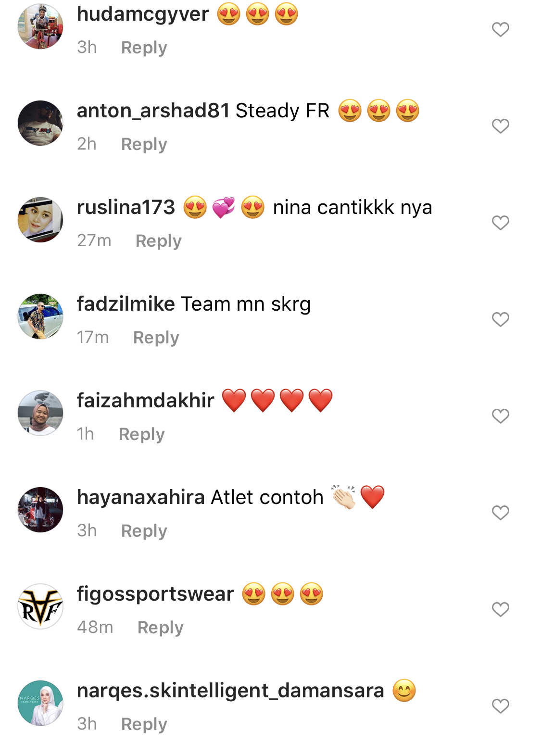This screenshot has height=756, width=541.
Task: Reply to anton_arshad81's comment
Action: 144,144
